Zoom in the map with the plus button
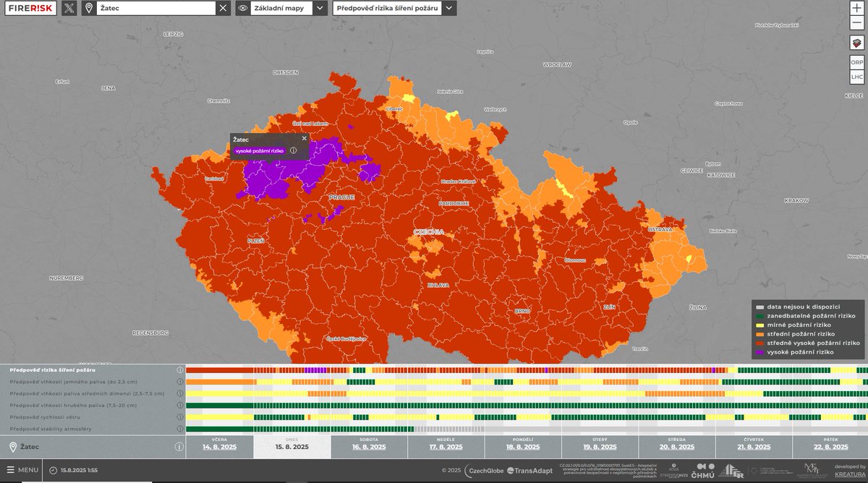The image size is (868, 483). tap(856, 8)
